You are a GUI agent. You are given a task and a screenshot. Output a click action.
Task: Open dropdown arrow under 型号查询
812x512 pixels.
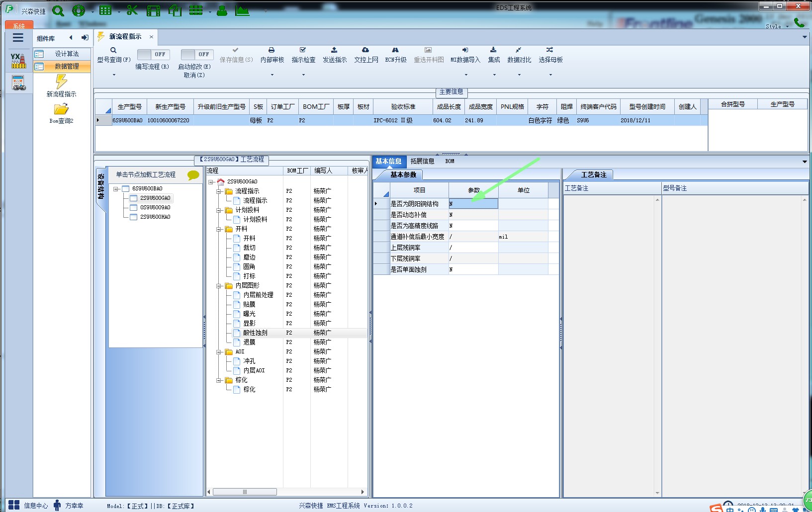coord(114,75)
